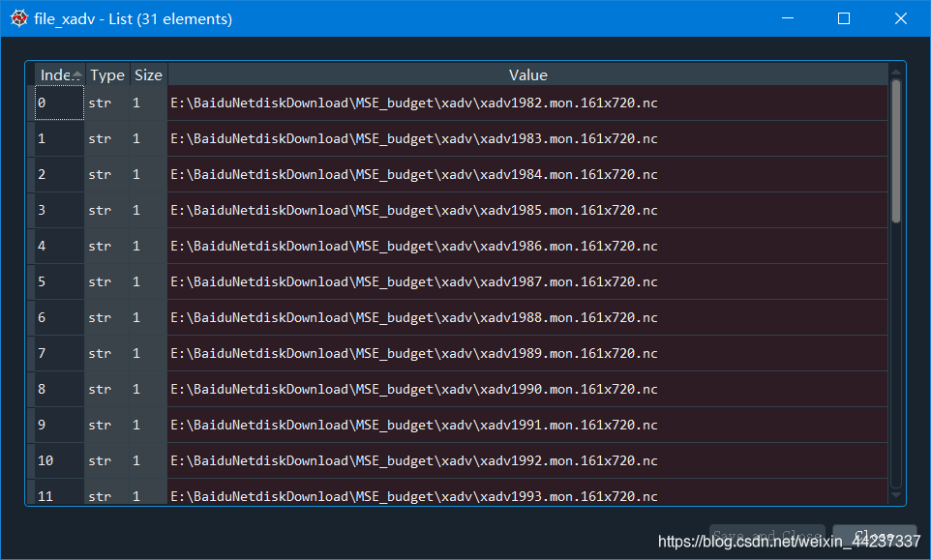Select the xadv1985.mon.161x720.nc value cell

(527, 210)
